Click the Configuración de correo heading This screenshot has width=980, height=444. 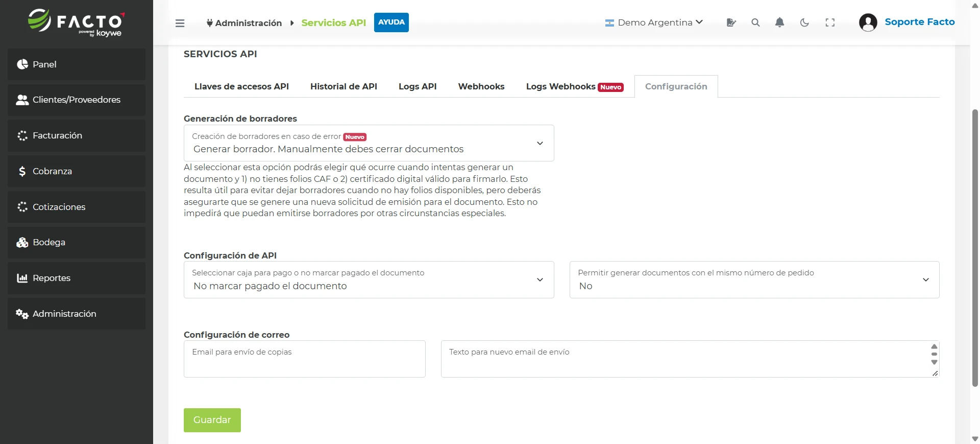237,335
